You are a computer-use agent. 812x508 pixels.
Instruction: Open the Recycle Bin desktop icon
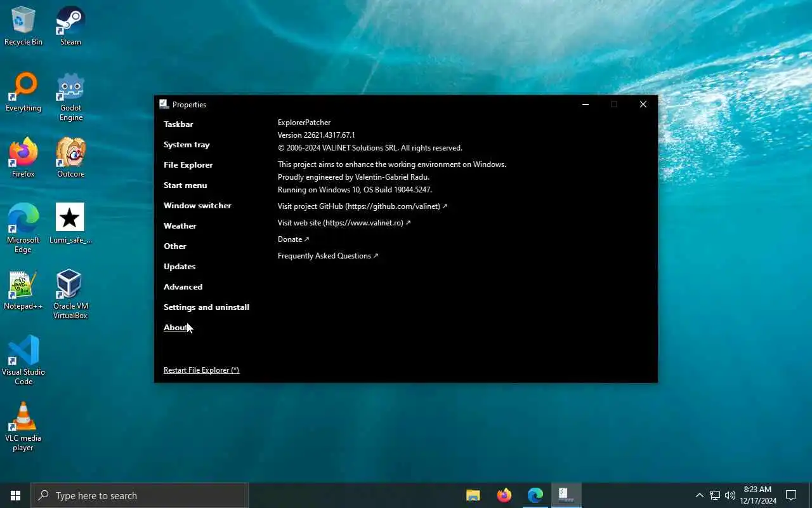pos(23,26)
